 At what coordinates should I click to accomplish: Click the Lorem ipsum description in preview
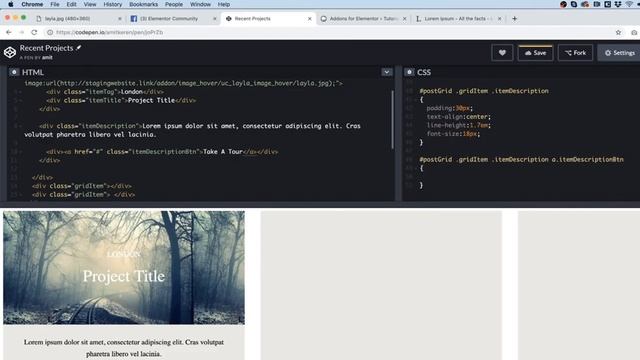tap(124, 348)
